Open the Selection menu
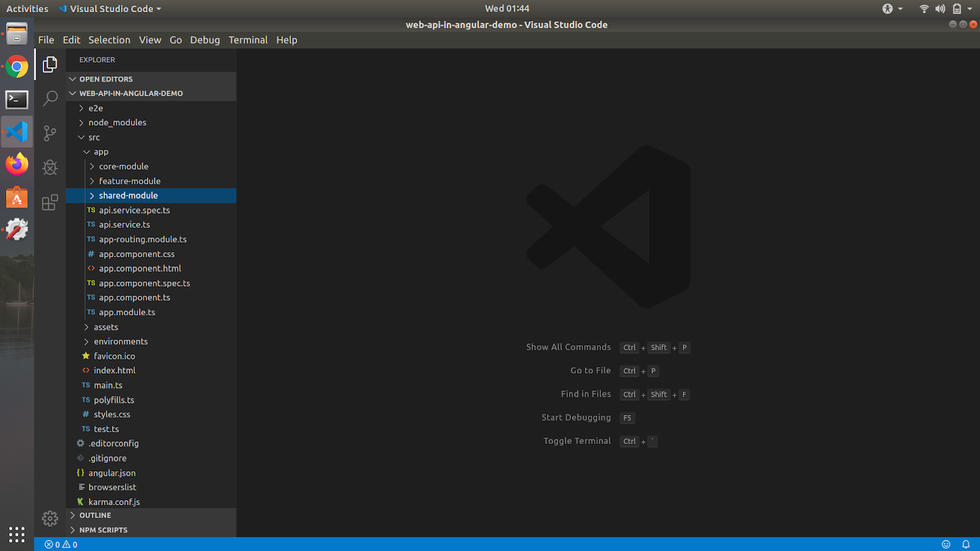Viewport: 980px width, 551px height. [109, 40]
